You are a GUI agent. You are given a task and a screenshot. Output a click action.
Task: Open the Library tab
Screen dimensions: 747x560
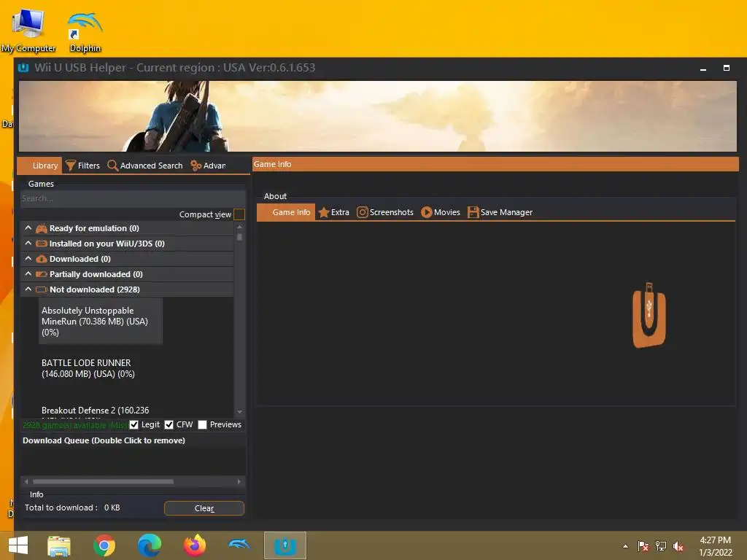[40, 166]
